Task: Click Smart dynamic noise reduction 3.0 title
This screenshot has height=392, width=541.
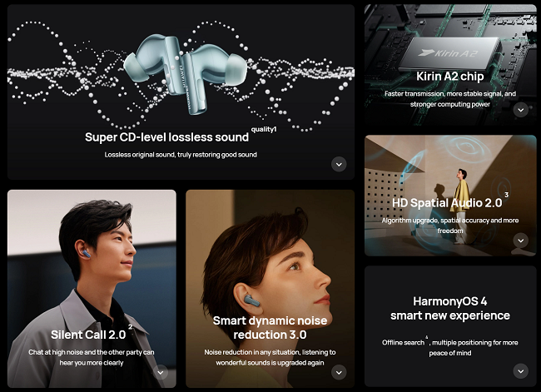Action: click(270, 327)
